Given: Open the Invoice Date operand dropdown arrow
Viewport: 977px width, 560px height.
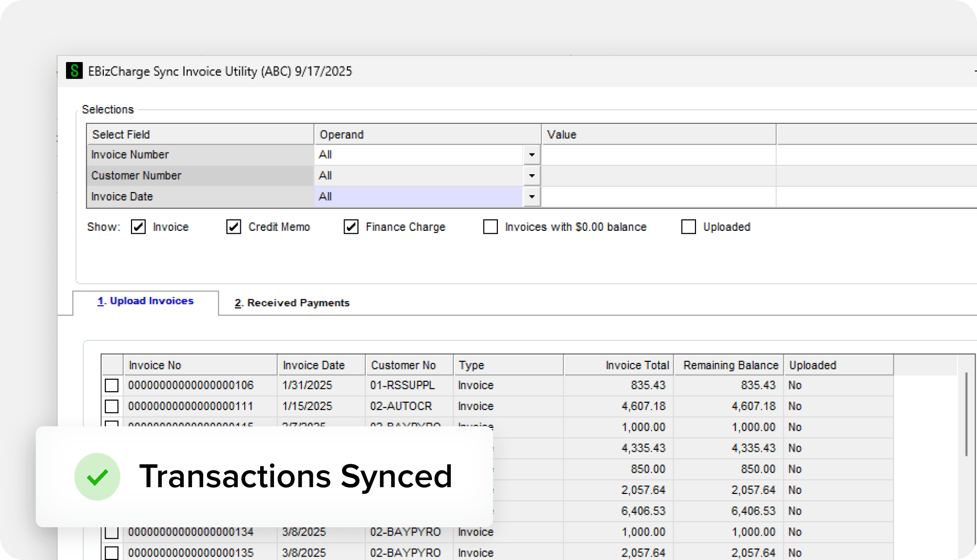Looking at the screenshot, I should (x=532, y=197).
